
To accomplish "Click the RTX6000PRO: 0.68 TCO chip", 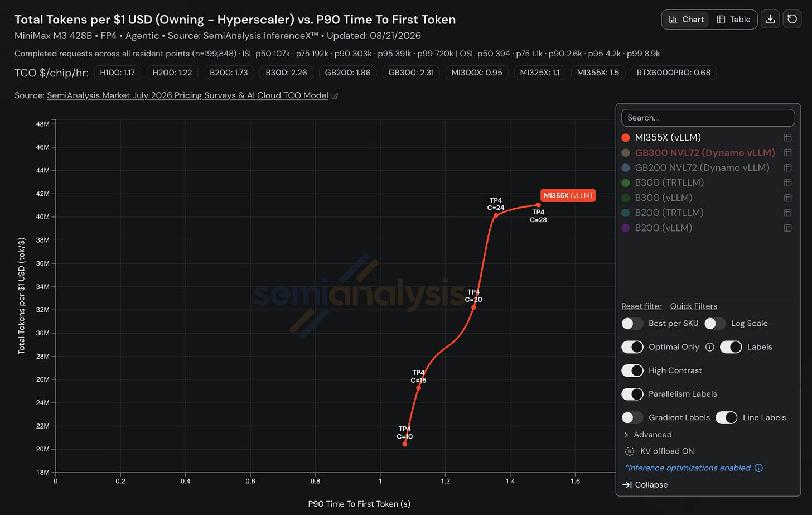I will click(673, 73).
